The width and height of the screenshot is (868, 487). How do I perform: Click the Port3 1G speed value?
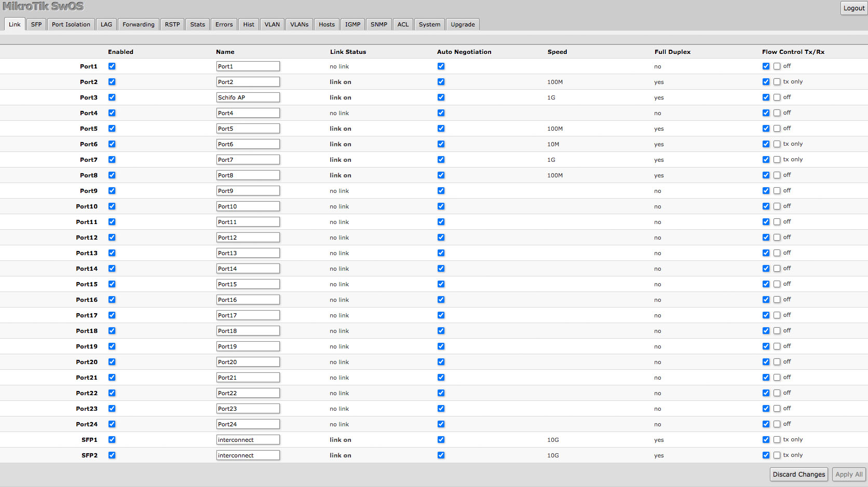pos(551,98)
